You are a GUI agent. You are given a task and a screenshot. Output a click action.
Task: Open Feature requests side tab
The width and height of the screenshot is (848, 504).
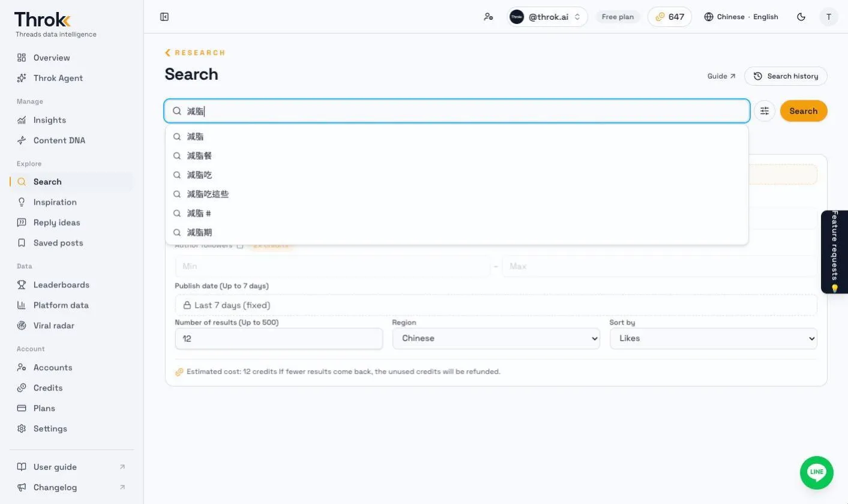pyautogui.click(x=834, y=252)
